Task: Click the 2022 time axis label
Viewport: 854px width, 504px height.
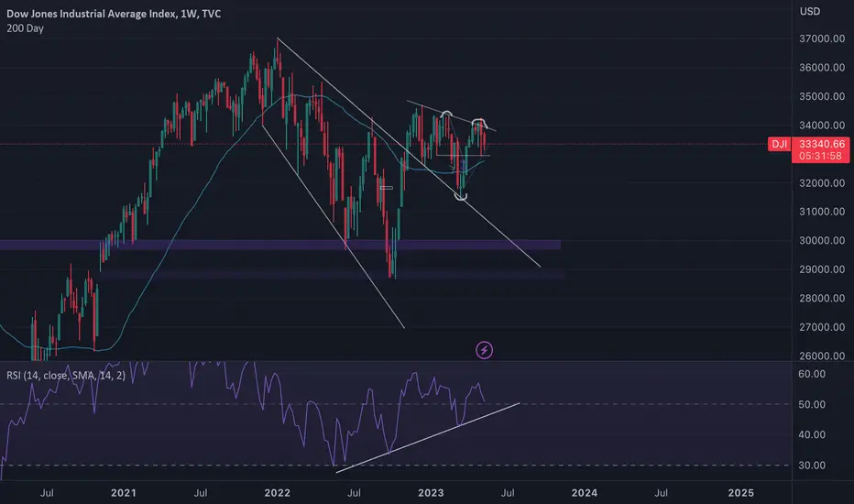Action: pyautogui.click(x=278, y=493)
